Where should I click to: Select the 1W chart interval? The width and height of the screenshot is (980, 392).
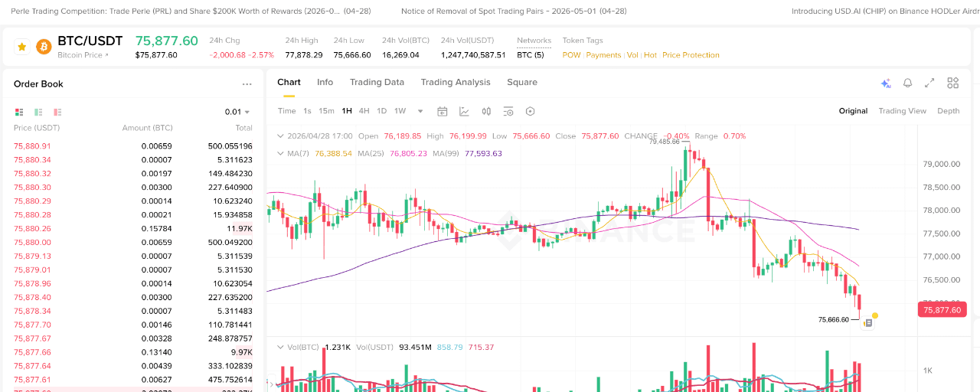pos(400,111)
